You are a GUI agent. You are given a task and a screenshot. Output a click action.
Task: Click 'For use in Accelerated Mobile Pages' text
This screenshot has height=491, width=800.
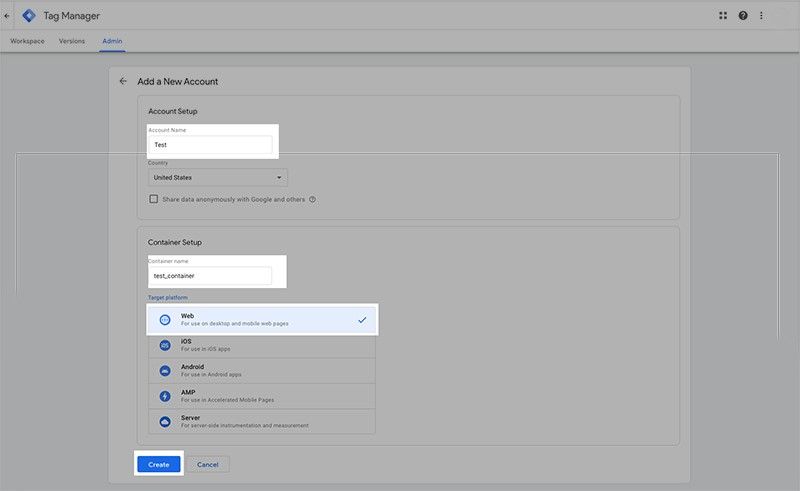227,400
